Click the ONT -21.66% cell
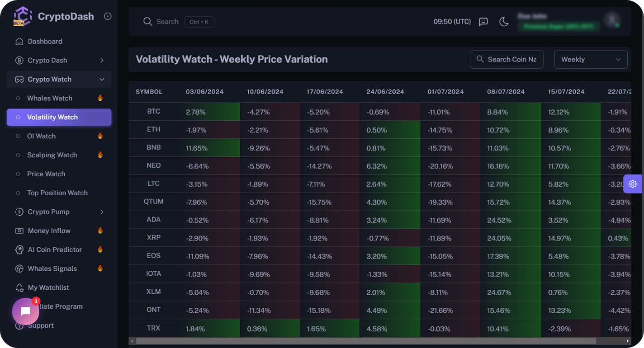Image resolution: width=644 pixels, height=348 pixels. click(450, 310)
